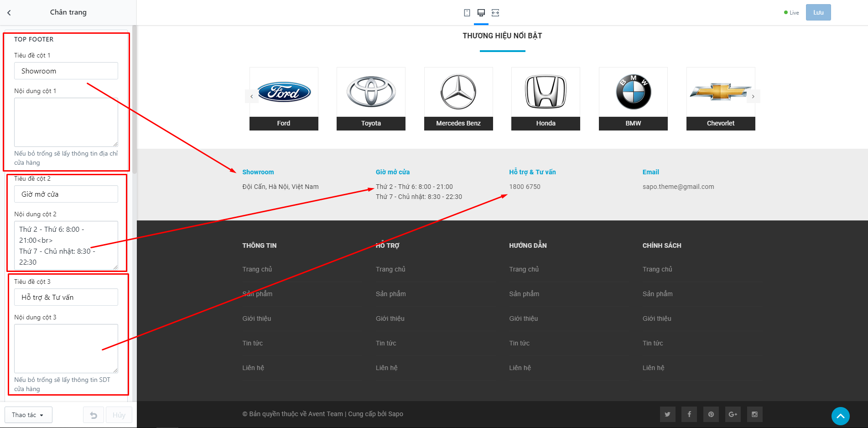Image resolution: width=868 pixels, height=428 pixels.
Task: Save changes with the Lưu button
Action: click(x=818, y=13)
